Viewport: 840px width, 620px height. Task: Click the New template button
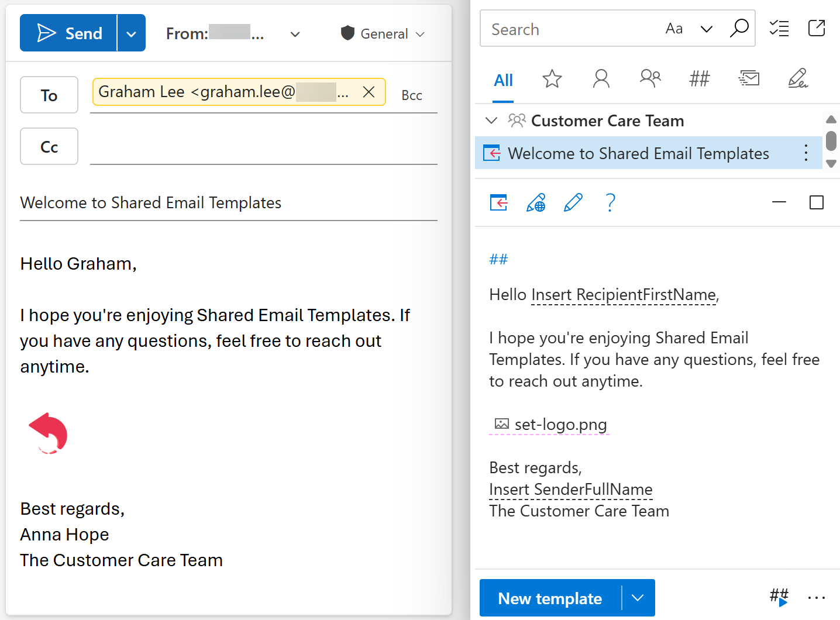pyautogui.click(x=550, y=598)
